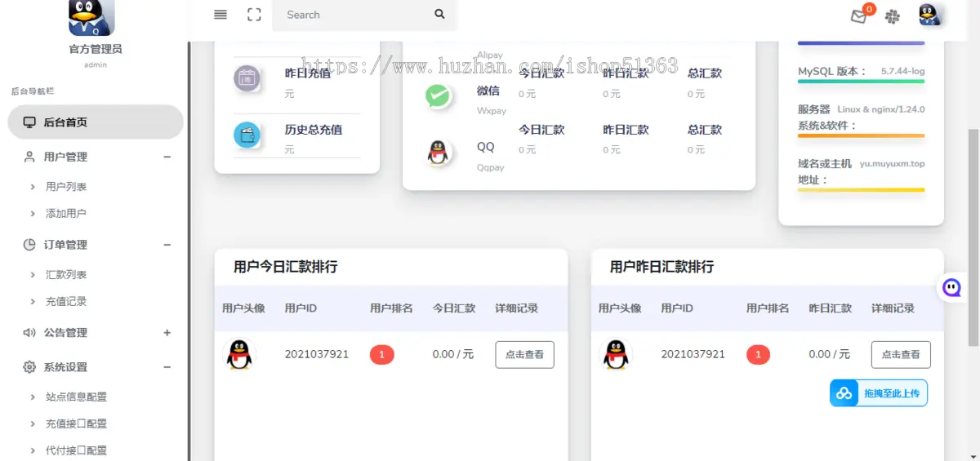Image resolution: width=980 pixels, height=461 pixels.
Task: Click user avatar in 昨日汇款排行 row
Action: (616, 354)
